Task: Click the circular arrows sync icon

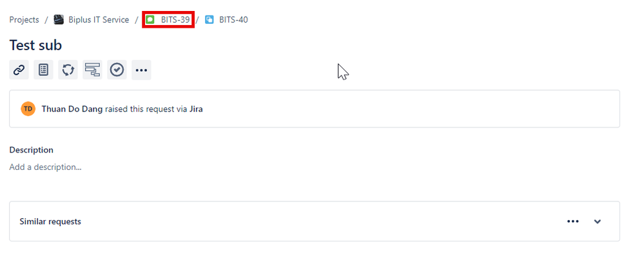Action: pyautogui.click(x=68, y=70)
